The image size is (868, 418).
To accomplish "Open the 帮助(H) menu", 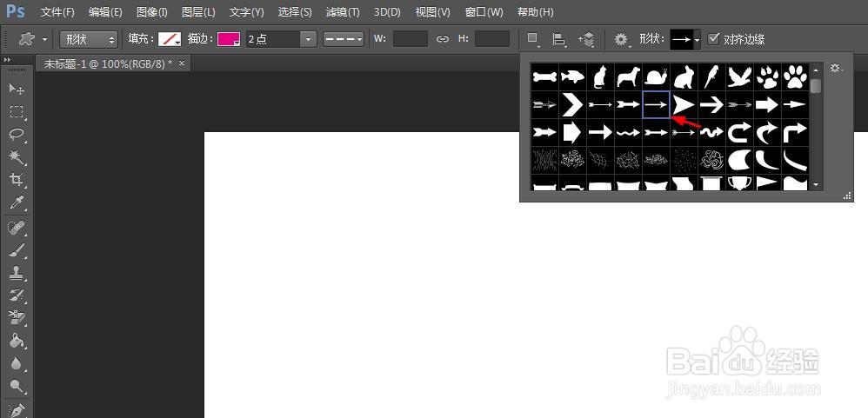I will tap(535, 11).
